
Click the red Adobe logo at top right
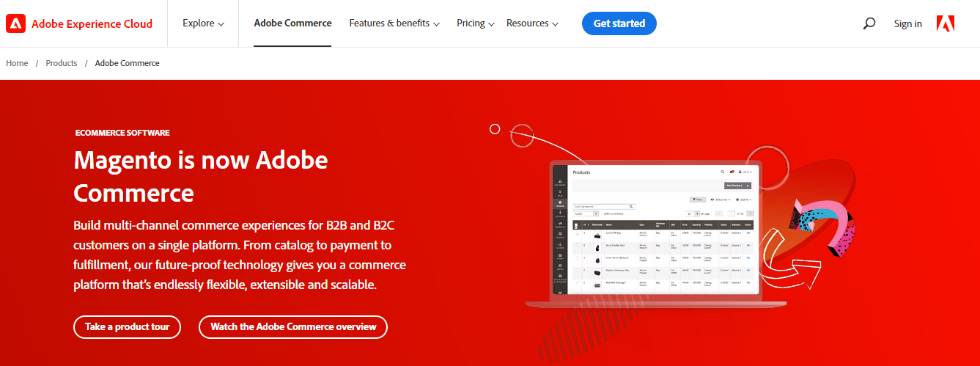(945, 23)
